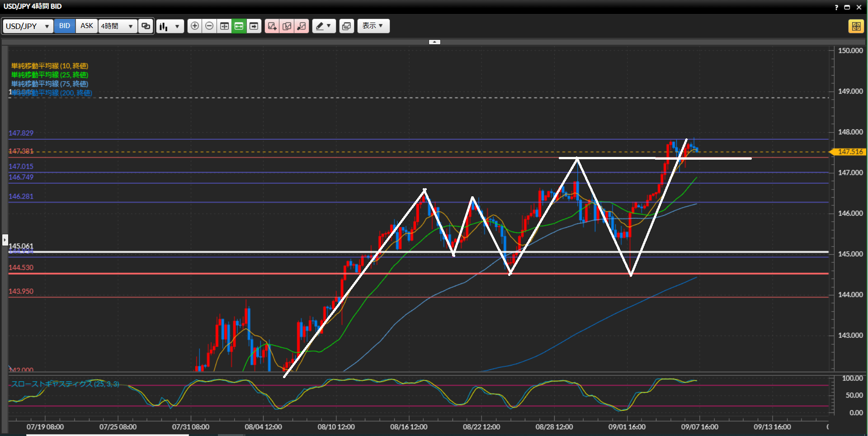This screenshot has height=436, width=868.
Task: Open the 4時間 timeframe dropdown
Action: (118, 26)
